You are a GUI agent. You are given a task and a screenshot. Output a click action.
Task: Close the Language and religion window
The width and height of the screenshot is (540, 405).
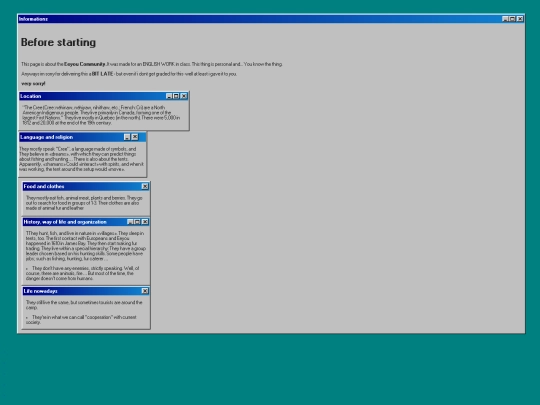point(135,137)
